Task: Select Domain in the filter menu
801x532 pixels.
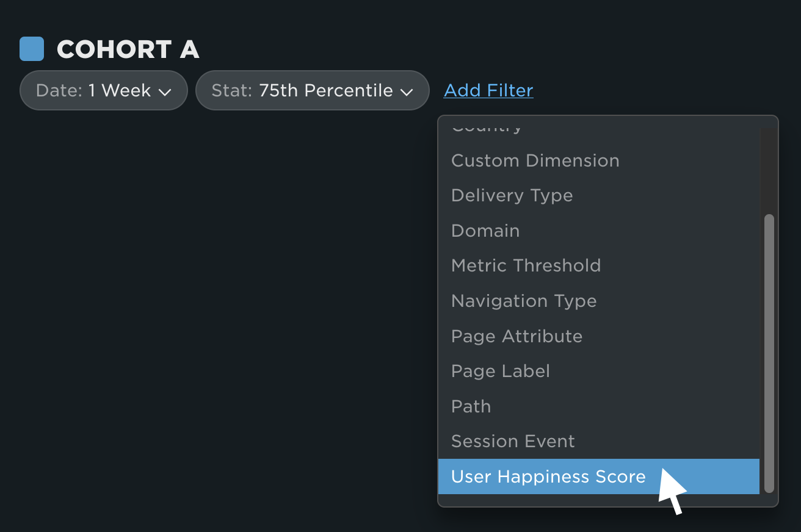Action: coord(599,231)
